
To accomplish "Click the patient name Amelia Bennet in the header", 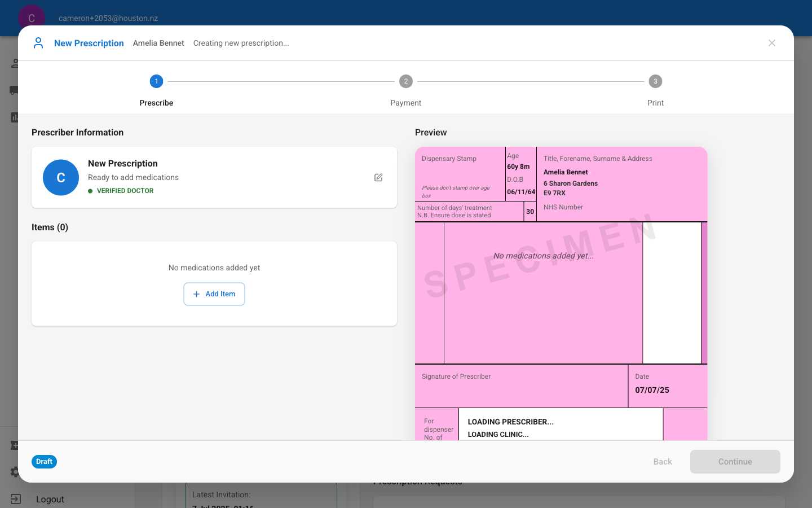I will pyautogui.click(x=158, y=43).
